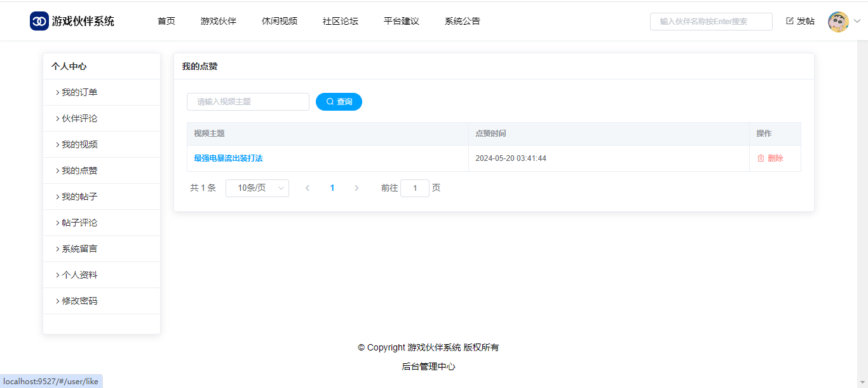
Task: Go to 社区论坛 in top navigation
Action: pos(341,21)
